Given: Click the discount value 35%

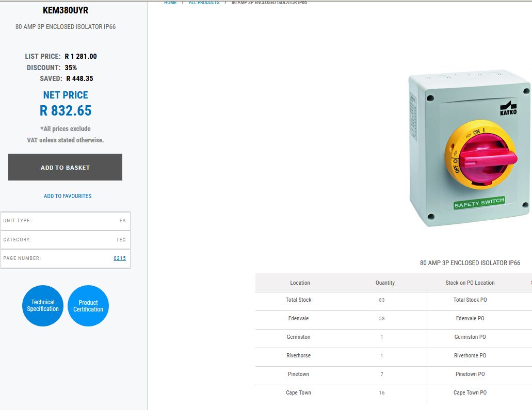Looking at the screenshot, I should (71, 68).
